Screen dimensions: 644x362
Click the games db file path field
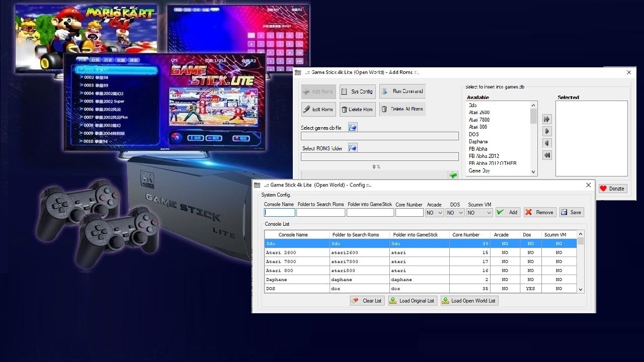pyautogui.click(x=380, y=136)
